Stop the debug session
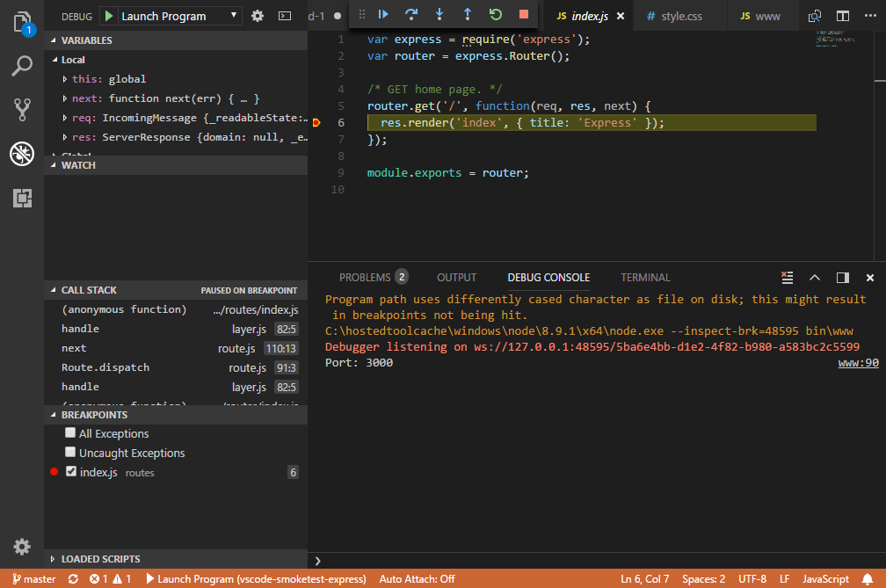 click(x=524, y=14)
